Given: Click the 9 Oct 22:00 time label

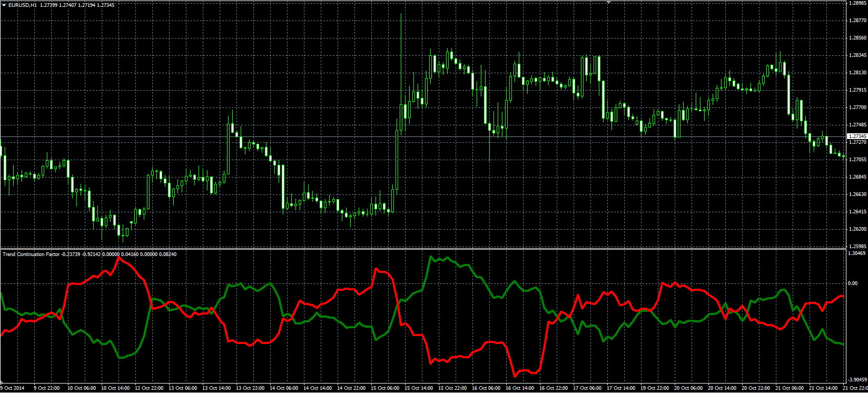Looking at the screenshot, I should click(47, 388).
